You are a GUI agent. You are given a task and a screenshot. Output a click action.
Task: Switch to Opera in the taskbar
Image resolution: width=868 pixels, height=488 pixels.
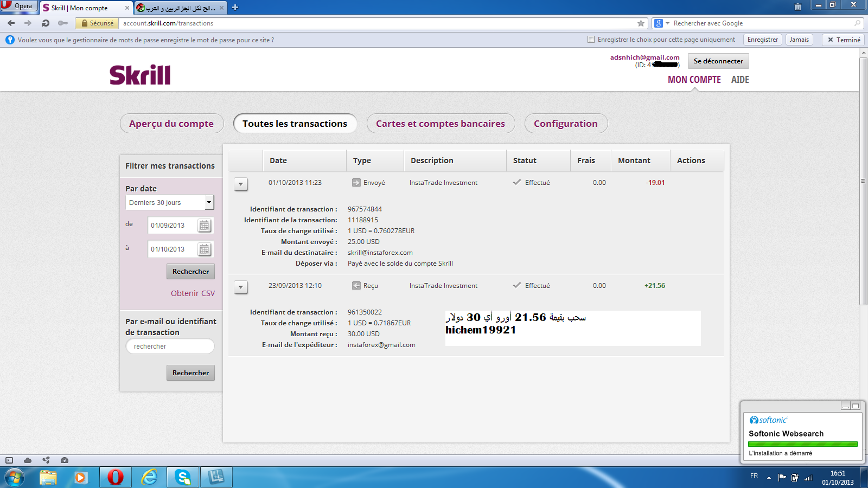click(x=116, y=478)
